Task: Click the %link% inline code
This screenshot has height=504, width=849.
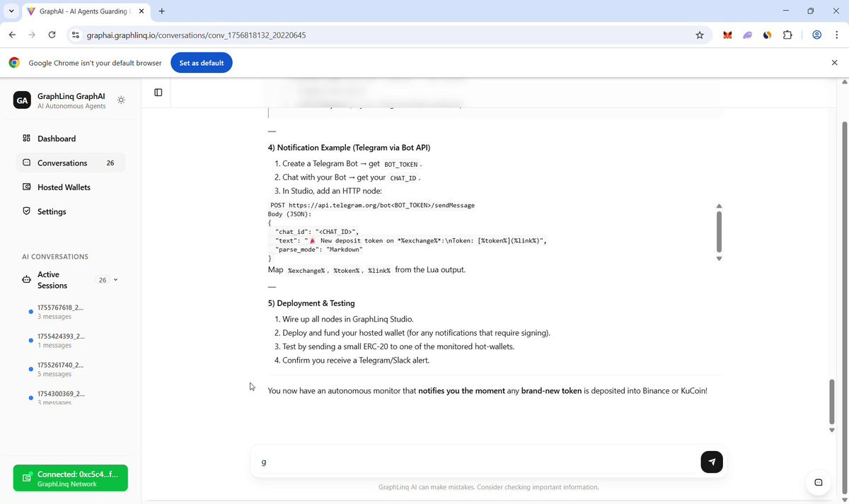Action: 379,270
